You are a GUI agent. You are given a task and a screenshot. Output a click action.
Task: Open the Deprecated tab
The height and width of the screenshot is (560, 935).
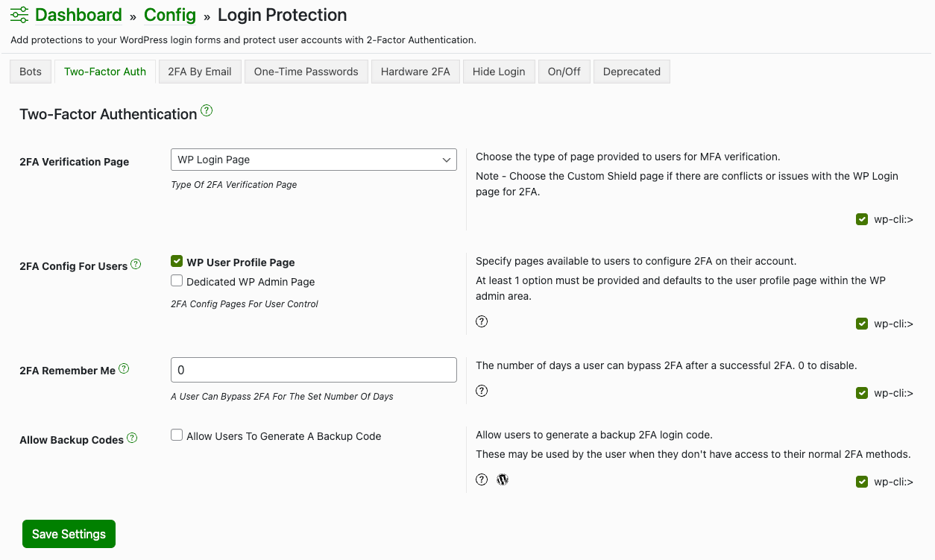click(632, 72)
